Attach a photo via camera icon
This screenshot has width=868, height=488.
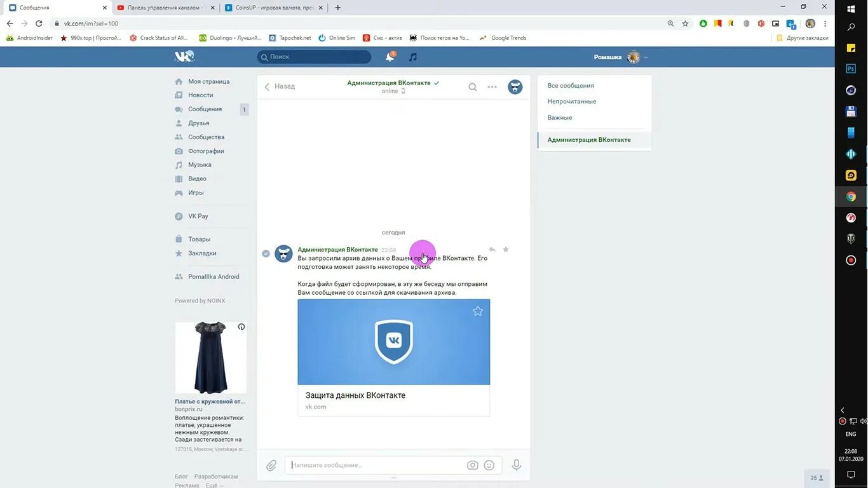[x=472, y=465]
